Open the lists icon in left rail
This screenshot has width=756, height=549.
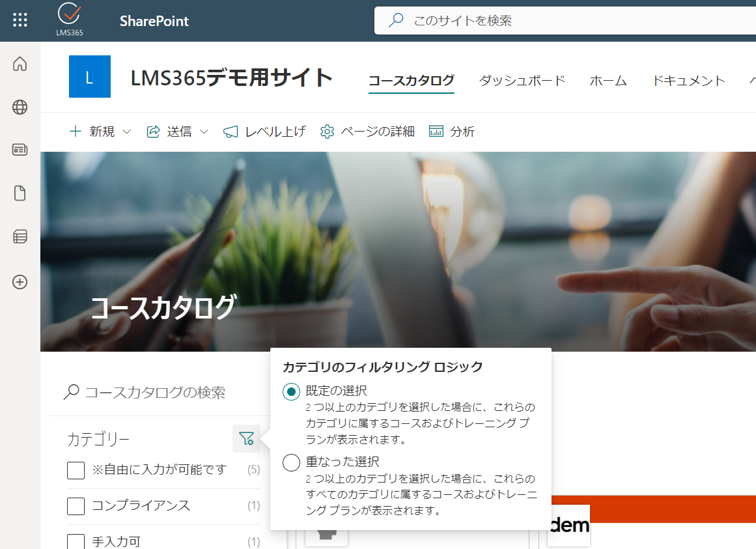pyautogui.click(x=20, y=236)
